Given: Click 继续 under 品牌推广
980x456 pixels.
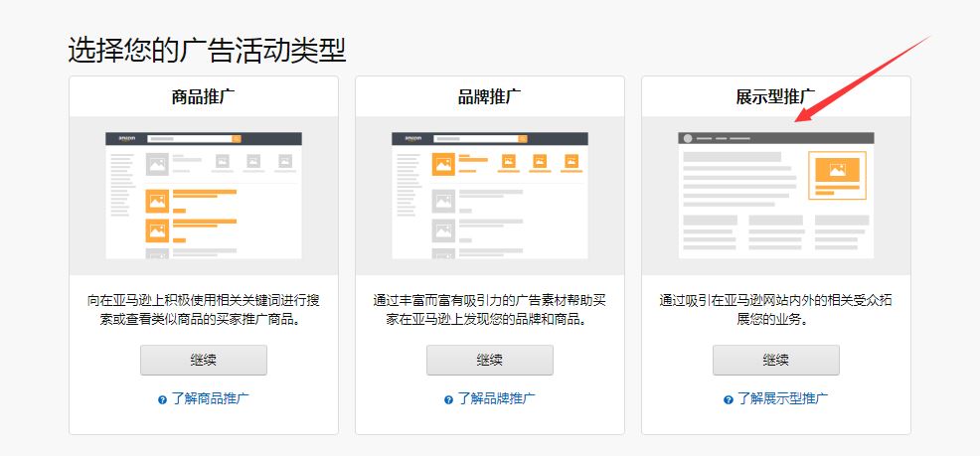Looking at the screenshot, I should click(489, 360).
